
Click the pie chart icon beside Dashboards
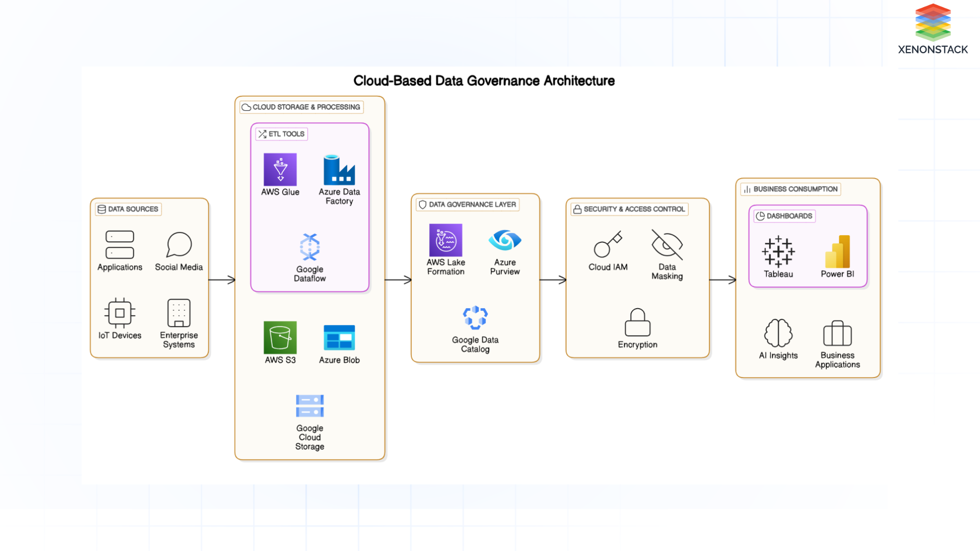(x=760, y=216)
